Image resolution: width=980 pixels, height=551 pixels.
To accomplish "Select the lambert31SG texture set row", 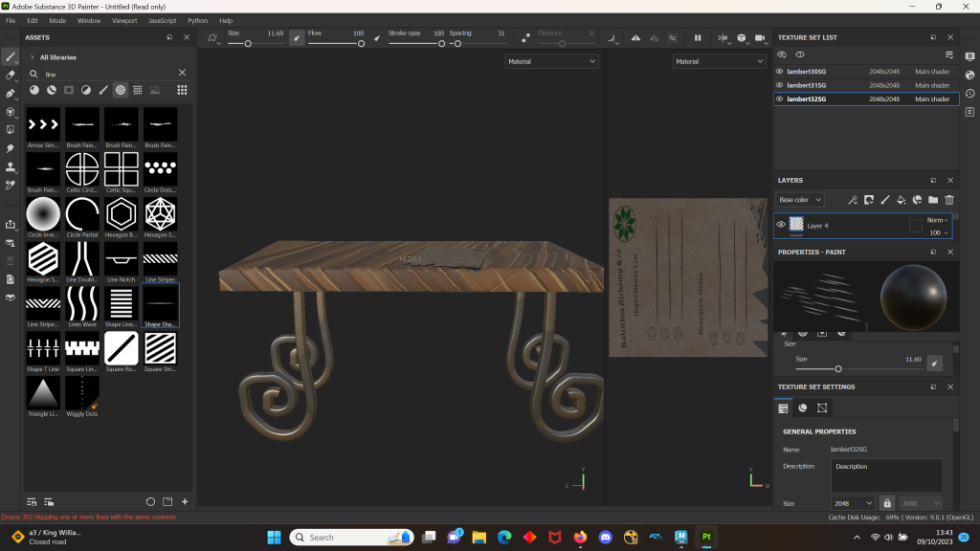I will (866, 85).
